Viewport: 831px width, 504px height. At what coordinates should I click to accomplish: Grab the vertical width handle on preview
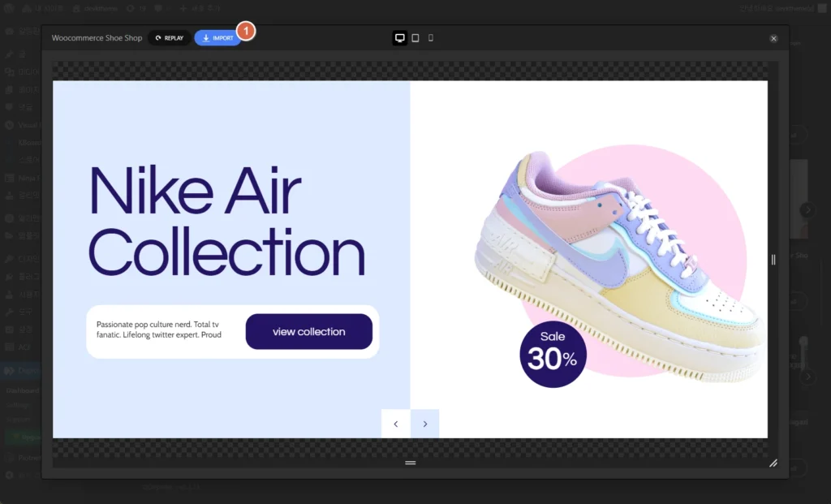coord(773,260)
